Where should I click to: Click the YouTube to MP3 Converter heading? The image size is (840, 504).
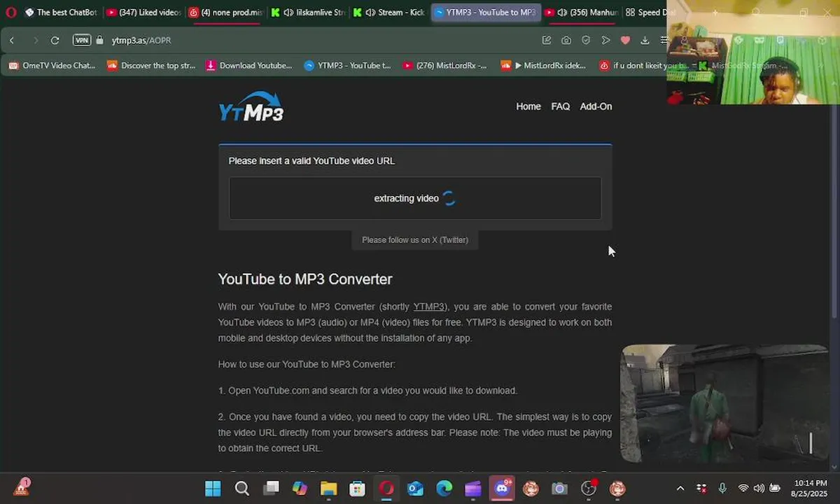(305, 279)
